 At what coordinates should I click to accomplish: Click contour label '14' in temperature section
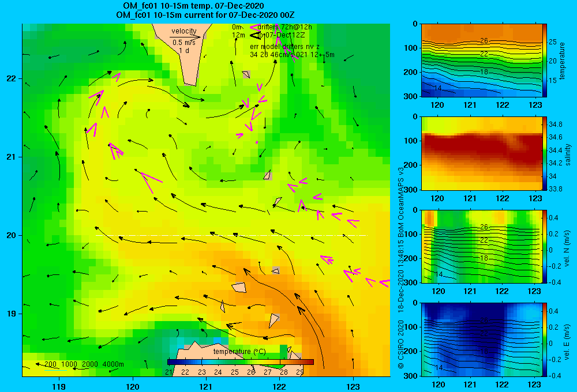tap(437, 88)
